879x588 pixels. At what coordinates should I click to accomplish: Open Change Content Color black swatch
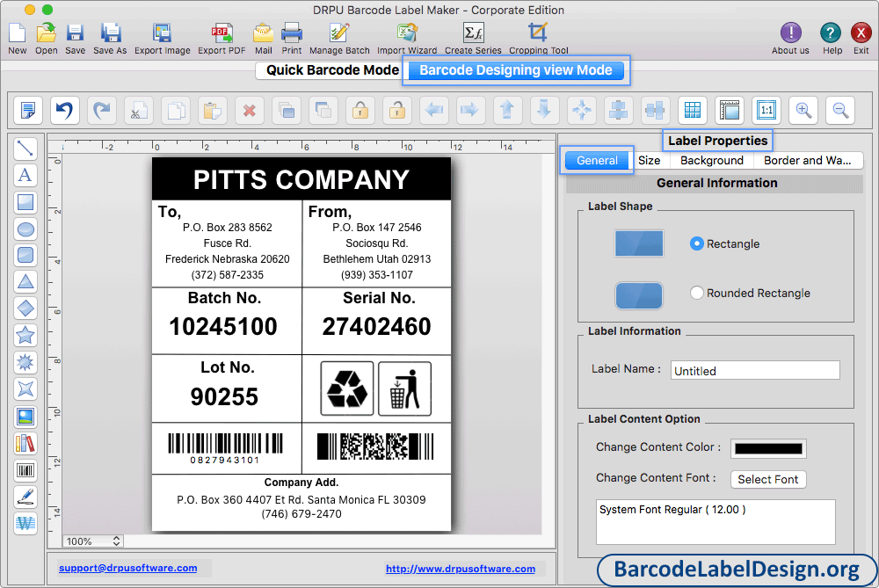pyautogui.click(x=768, y=448)
